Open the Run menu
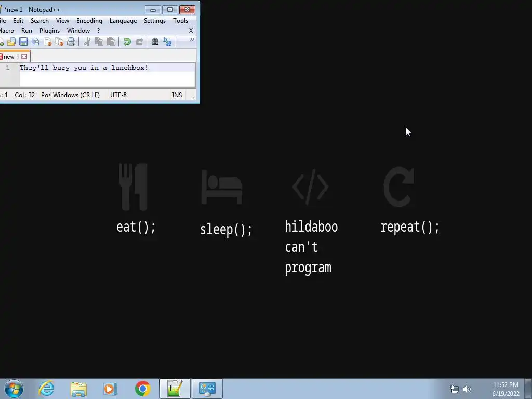 26,31
